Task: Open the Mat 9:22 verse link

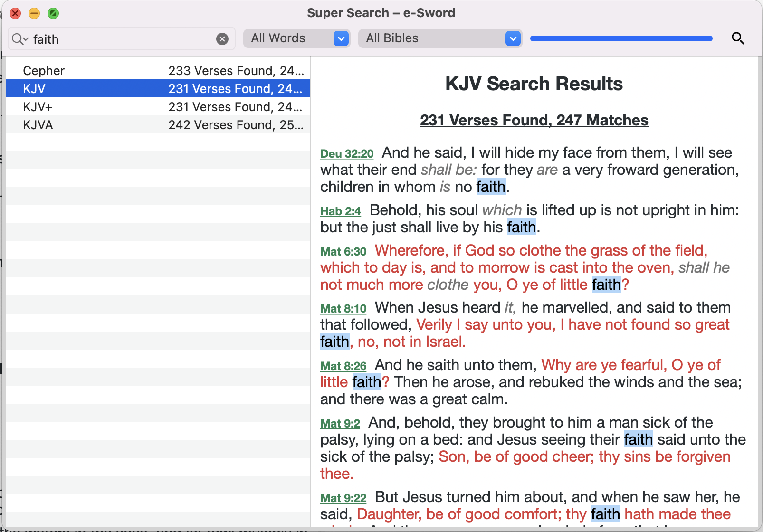Action: click(343, 498)
